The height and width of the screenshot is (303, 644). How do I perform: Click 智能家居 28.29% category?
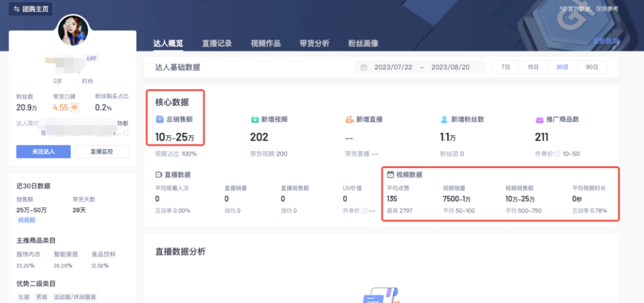click(x=65, y=260)
